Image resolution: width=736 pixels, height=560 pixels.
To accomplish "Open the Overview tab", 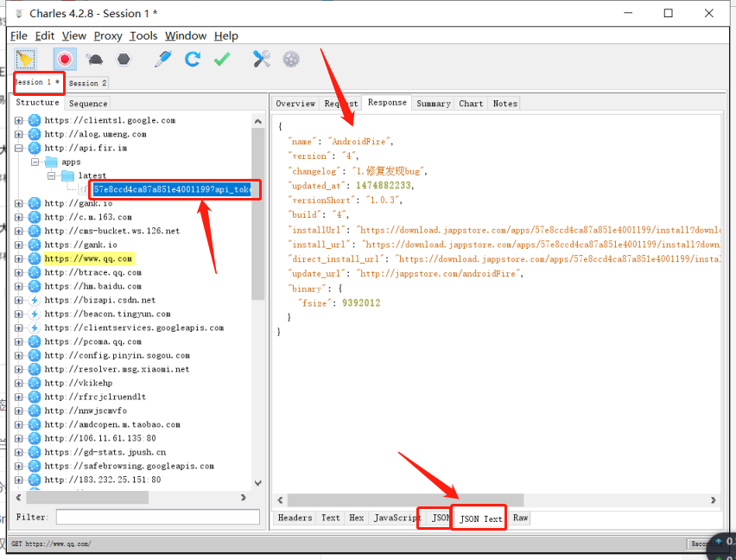I will tap(295, 103).
